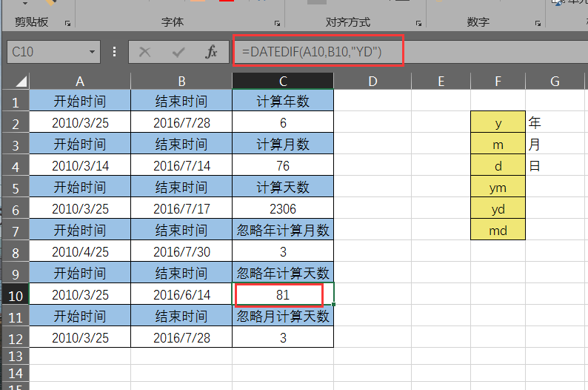Select row 8 header
The image size is (588, 390).
[16, 253]
